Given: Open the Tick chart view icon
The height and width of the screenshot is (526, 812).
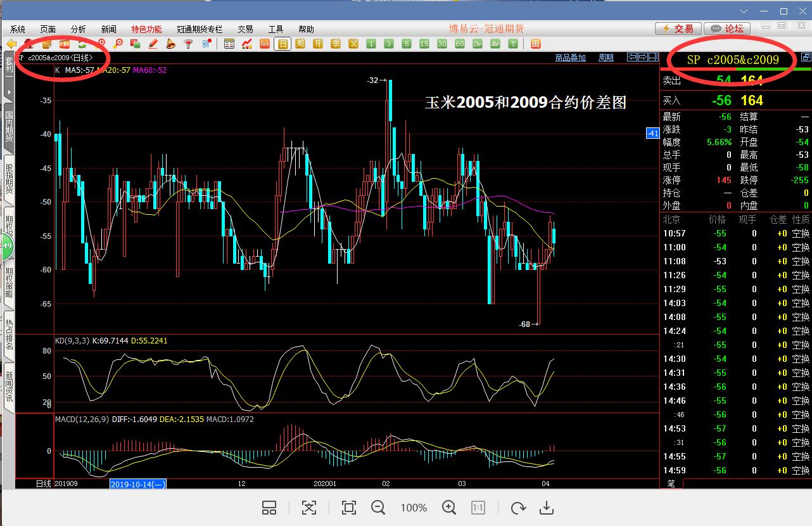Looking at the screenshot, I should pyautogui.click(x=264, y=44).
